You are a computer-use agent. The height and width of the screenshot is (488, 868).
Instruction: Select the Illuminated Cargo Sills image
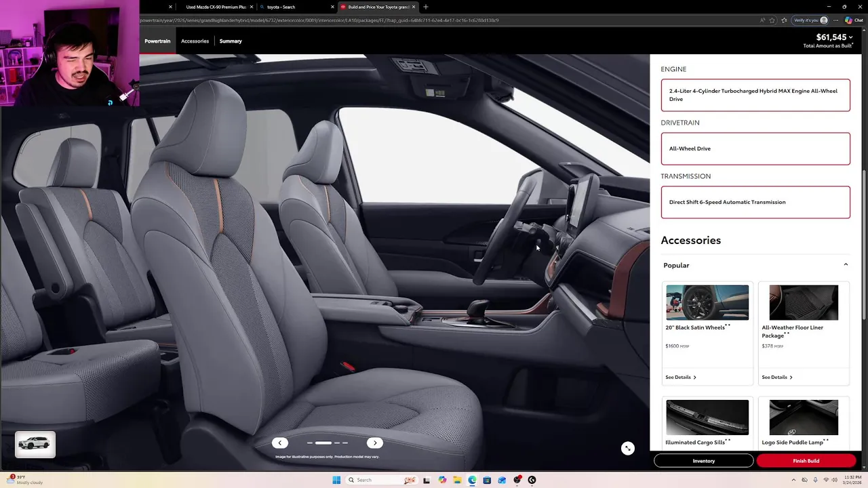707,417
